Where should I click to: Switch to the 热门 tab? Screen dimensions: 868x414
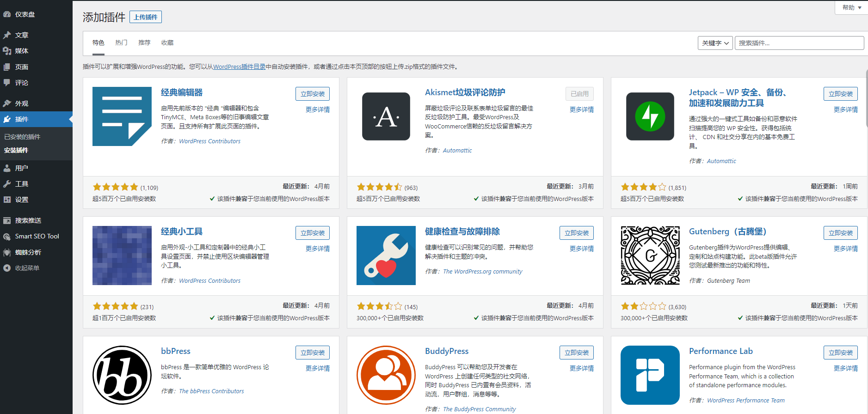[121, 43]
